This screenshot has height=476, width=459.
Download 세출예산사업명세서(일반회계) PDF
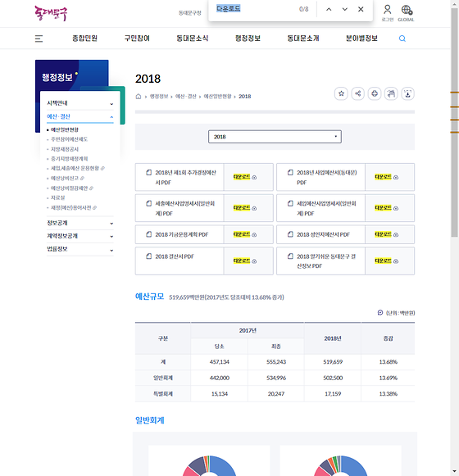(x=245, y=208)
